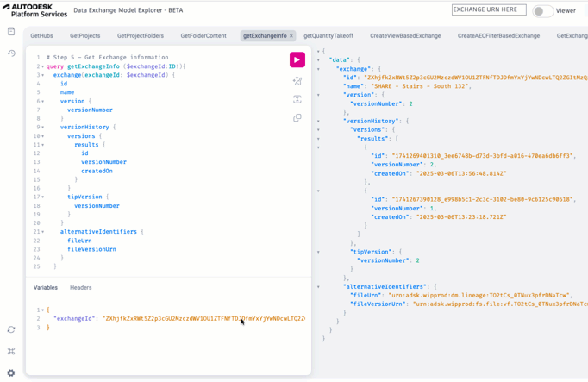Switch to the GetProjectFolders tab
The height and width of the screenshot is (382, 588).
pyautogui.click(x=141, y=36)
